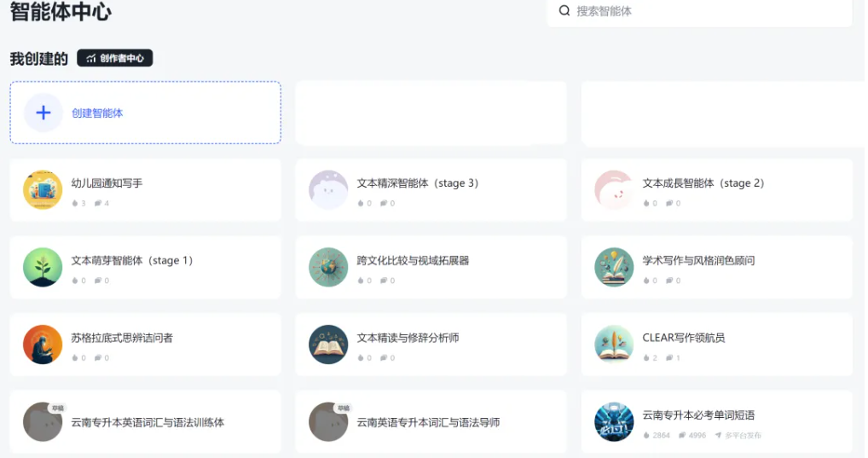Focus the 搜索智能体 search field
This screenshot has height=458, width=868.
point(708,11)
